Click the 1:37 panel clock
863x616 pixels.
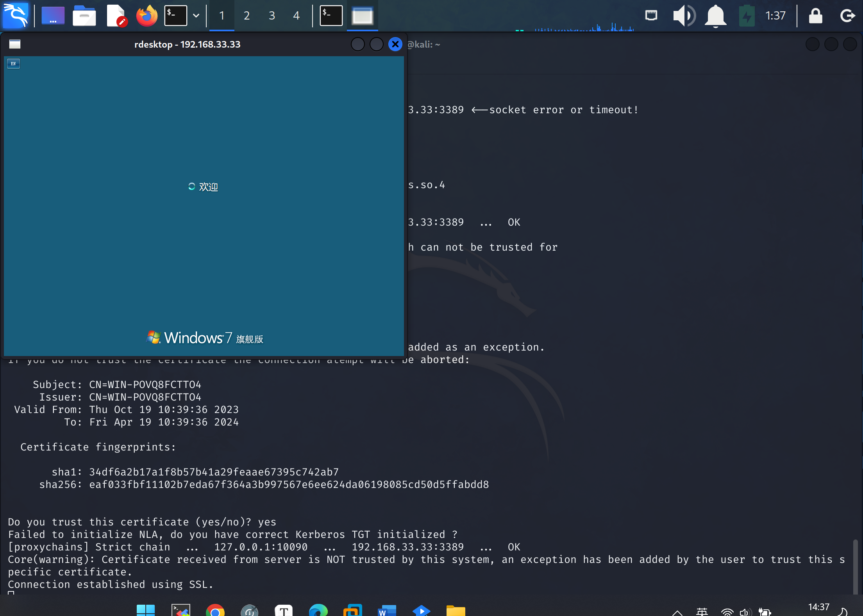(x=775, y=16)
